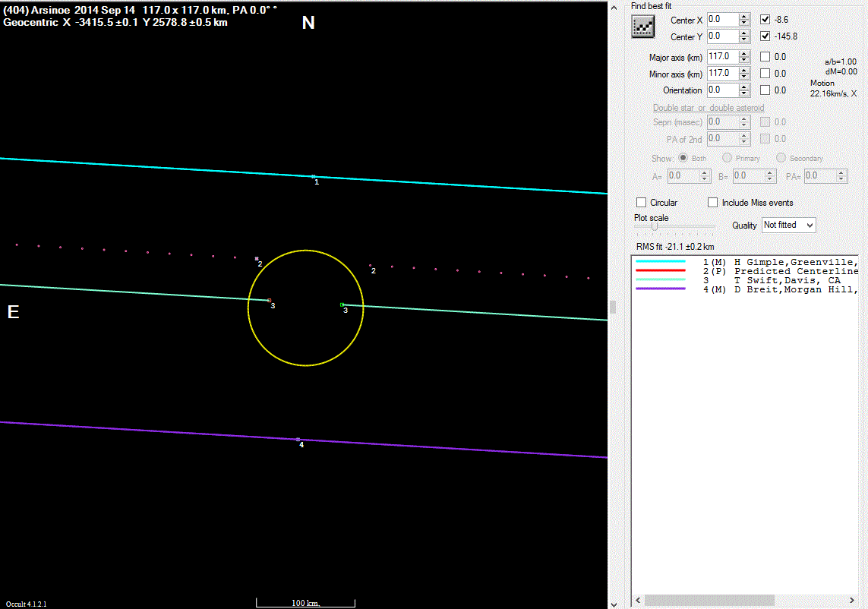Open the Quality dropdown
Viewport: 868px width, 609px height.
pyautogui.click(x=788, y=225)
